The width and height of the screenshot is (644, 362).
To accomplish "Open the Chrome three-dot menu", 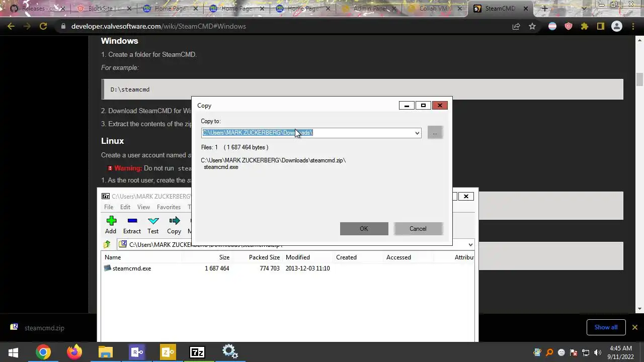I will click(x=633, y=26).
